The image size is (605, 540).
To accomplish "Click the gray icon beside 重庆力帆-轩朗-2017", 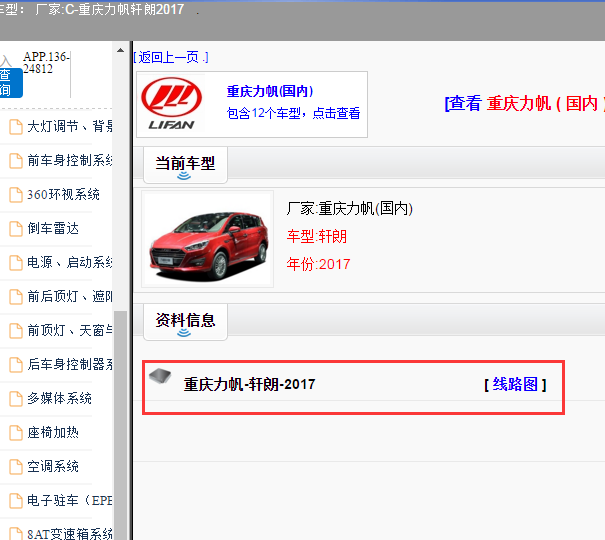I will [160, 376].
